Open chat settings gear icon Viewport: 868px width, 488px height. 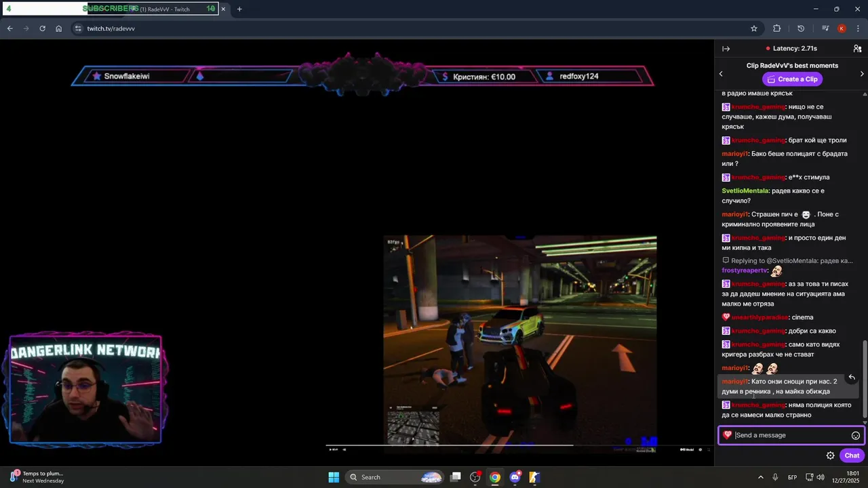click(x=830, y=455)
